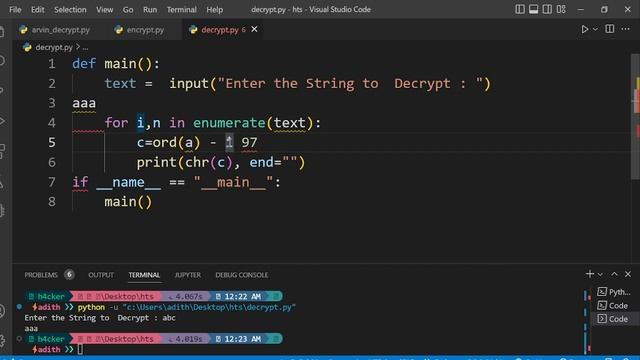Expand the run options dropdown arrow
640x360 pixels.
(x=595, y=29)
